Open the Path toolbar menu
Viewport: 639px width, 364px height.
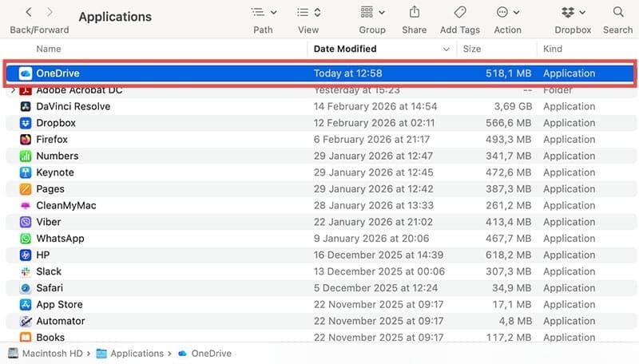coord(264,12)
